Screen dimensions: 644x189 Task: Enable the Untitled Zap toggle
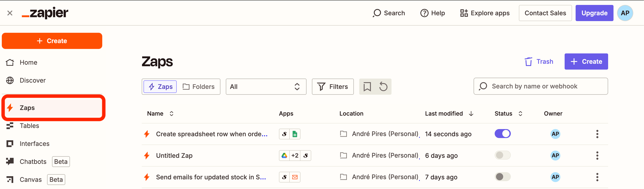(503, 155)
